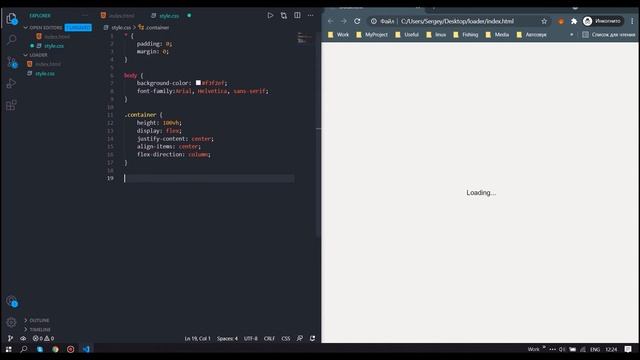The width and height of the screenshot is (640, 360).
Task: Open Explorer panel more actions ellipsis
Action: tap(84, 16)
